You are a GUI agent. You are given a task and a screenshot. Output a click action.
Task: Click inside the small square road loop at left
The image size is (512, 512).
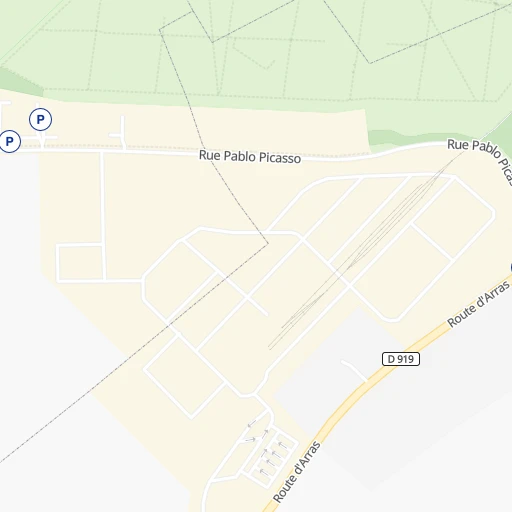80,263
